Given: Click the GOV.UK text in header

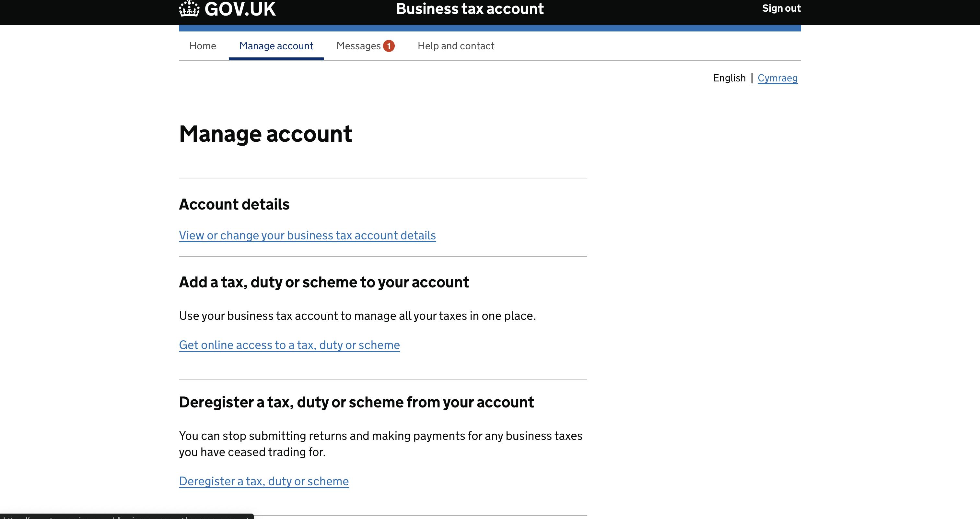Looking at the screenshot, I should pos(240,9).
